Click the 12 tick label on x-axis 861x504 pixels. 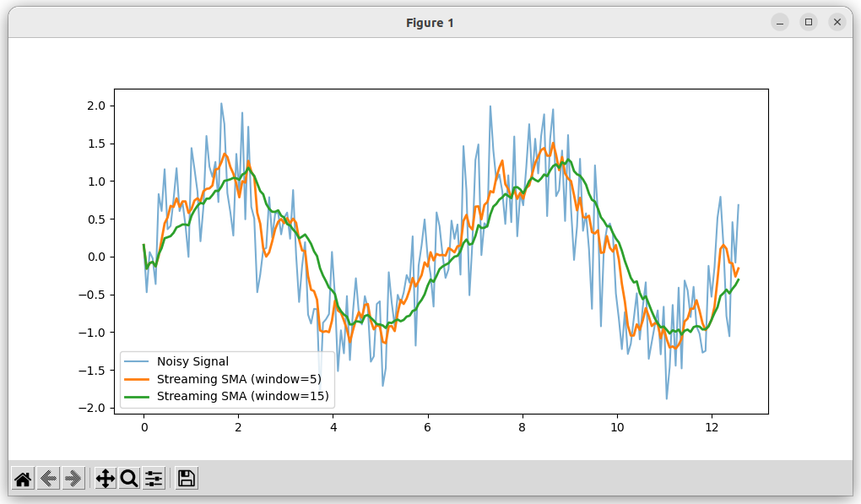(712, 428)
